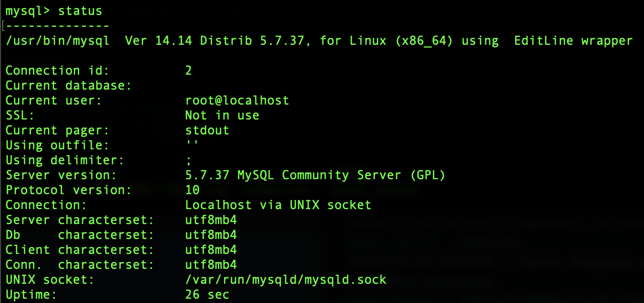Click the 'Current pager:' label
644x303 pixels.
coord(57,130)
